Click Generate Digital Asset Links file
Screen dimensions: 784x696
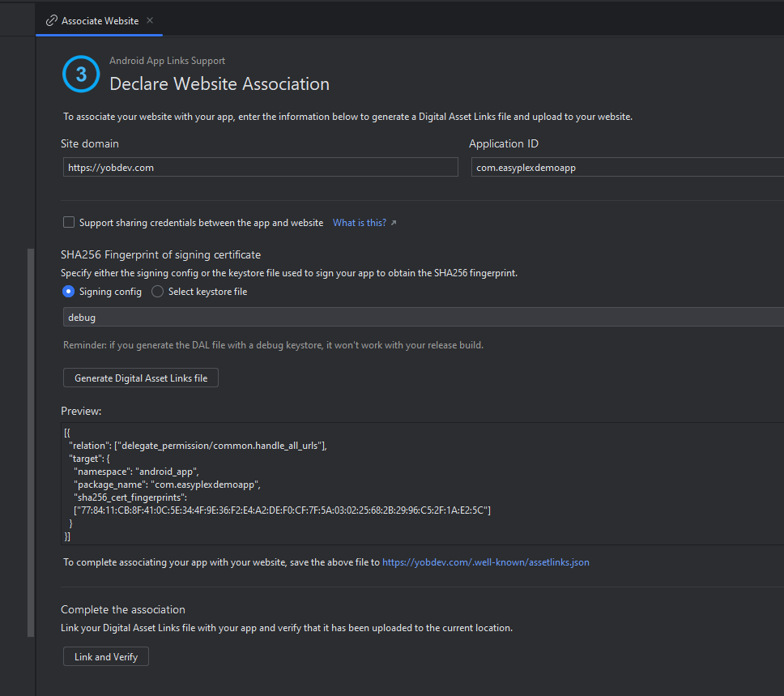[140, 377]
